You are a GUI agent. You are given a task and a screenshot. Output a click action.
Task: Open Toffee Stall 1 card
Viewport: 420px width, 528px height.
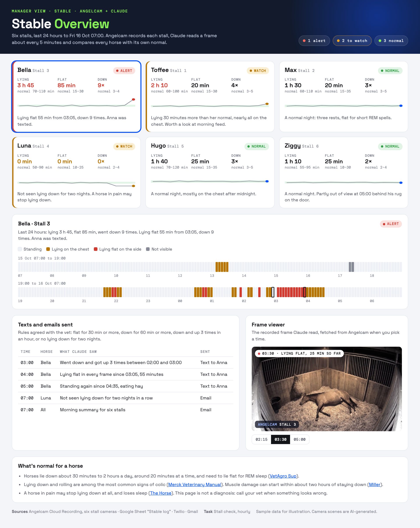pyautogui.click(x=210, y=96)
